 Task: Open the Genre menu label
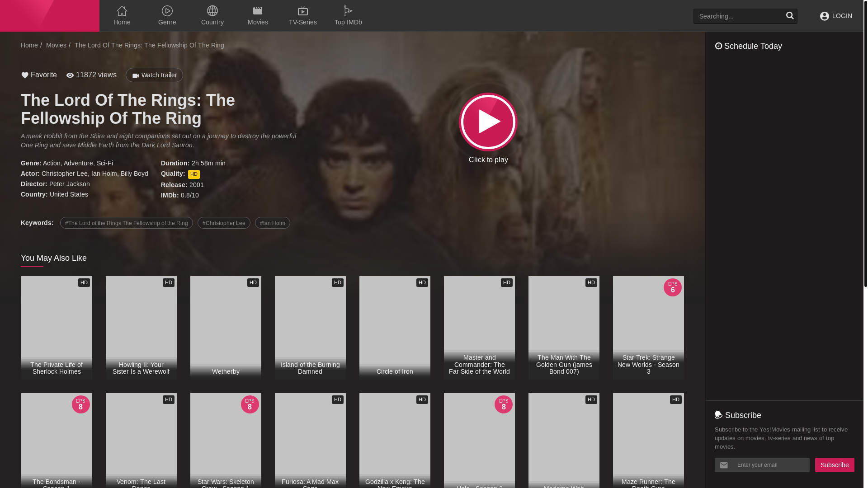pyautogui.click(x=167, y=22)
